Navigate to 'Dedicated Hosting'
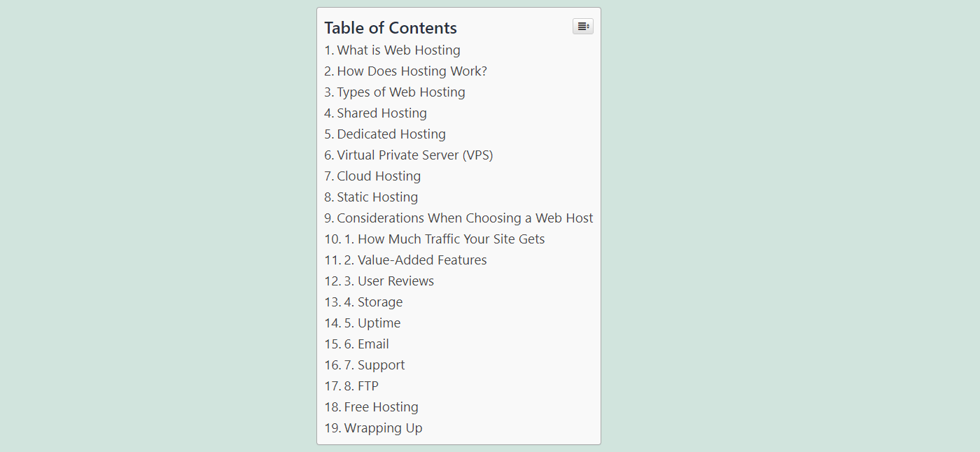The height and width of the screenshot is (452, 980). pyautogui.click(x=391, y=134)
